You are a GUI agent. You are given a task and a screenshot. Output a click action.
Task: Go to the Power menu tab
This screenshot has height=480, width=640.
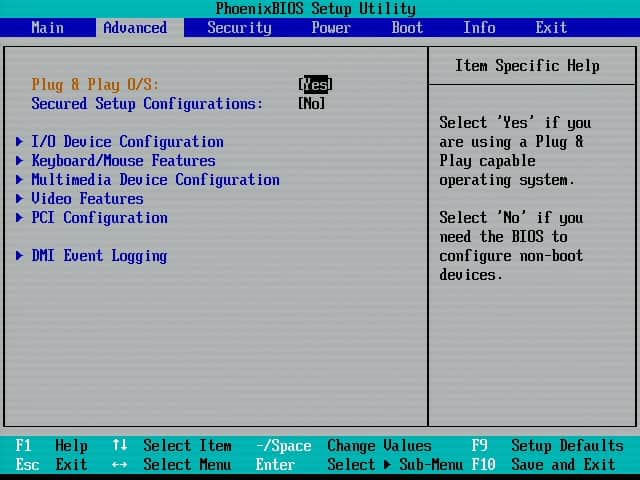[x=331, y=28]
